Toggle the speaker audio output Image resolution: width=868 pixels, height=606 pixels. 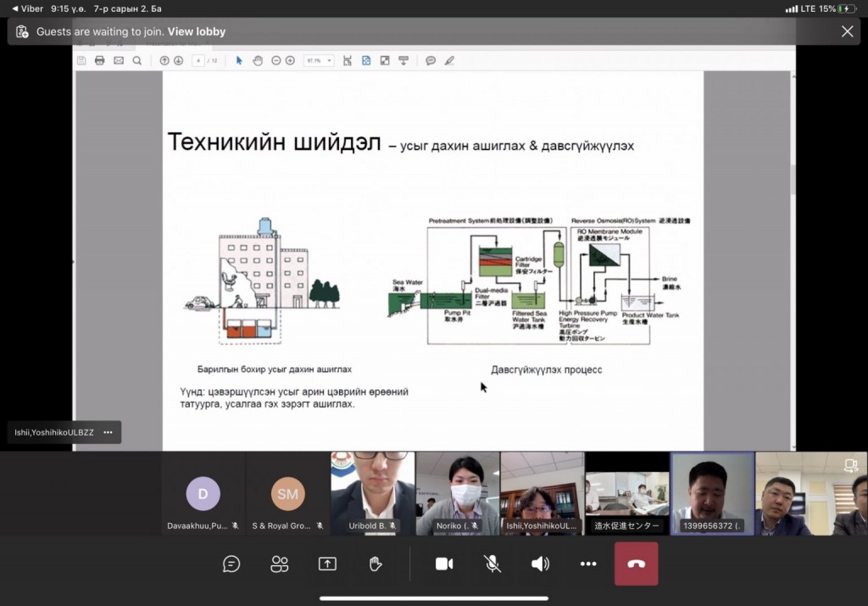click(x=540, y=564)
